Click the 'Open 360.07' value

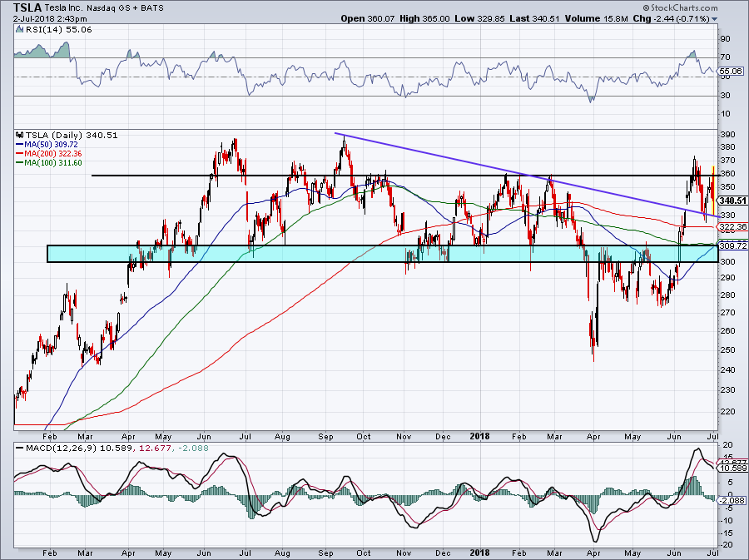click(x=368, y=18)
